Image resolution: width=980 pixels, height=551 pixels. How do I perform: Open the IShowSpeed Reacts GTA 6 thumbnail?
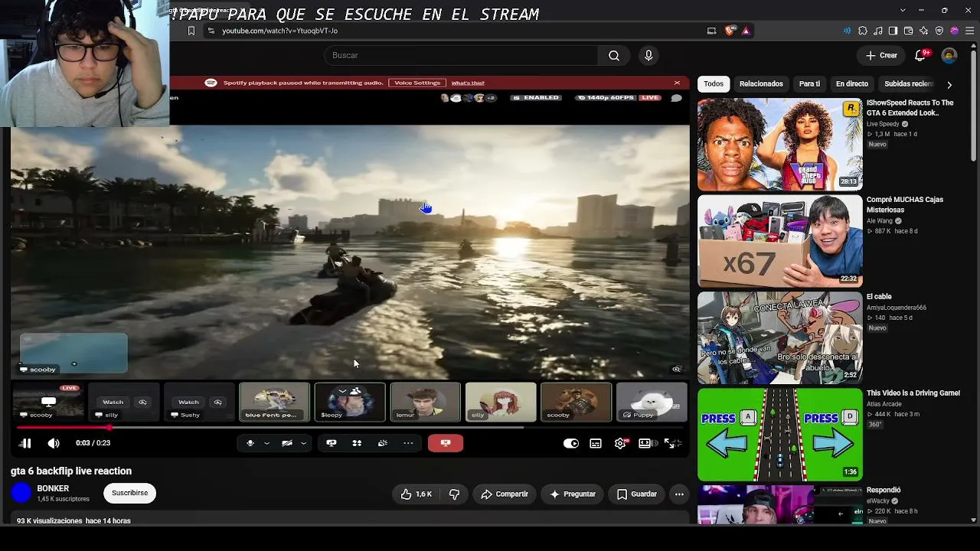pos(780,145)
